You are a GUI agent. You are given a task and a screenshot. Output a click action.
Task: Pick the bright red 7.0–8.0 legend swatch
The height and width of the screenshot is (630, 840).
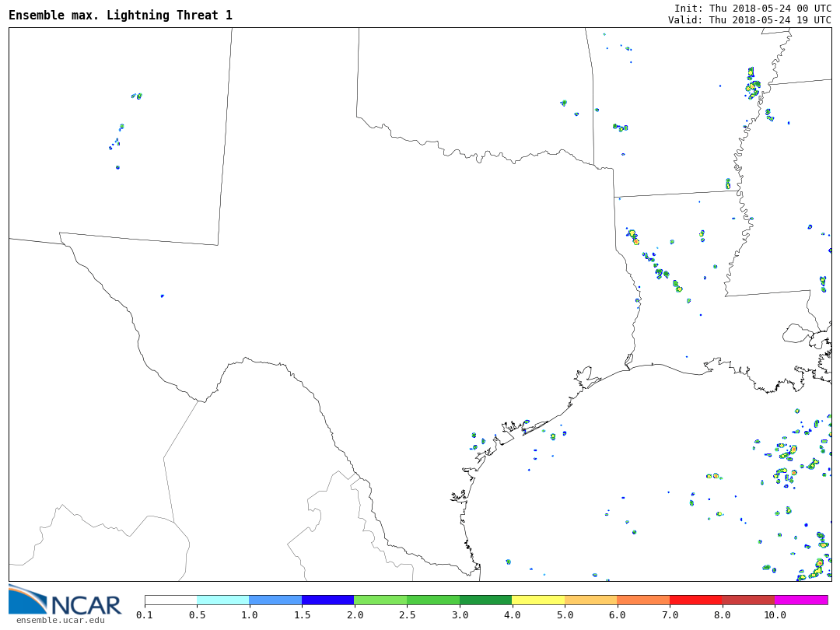click(695, 600)
